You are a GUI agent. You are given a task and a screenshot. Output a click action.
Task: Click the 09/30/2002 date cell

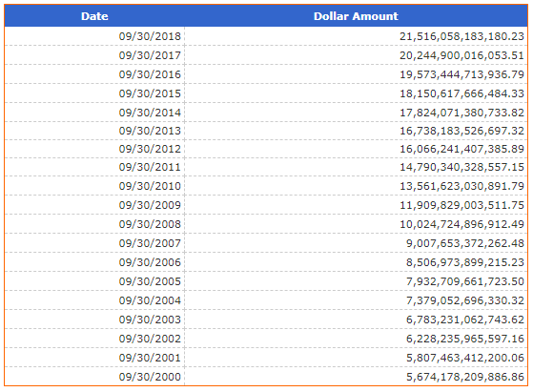coord(150,339)
